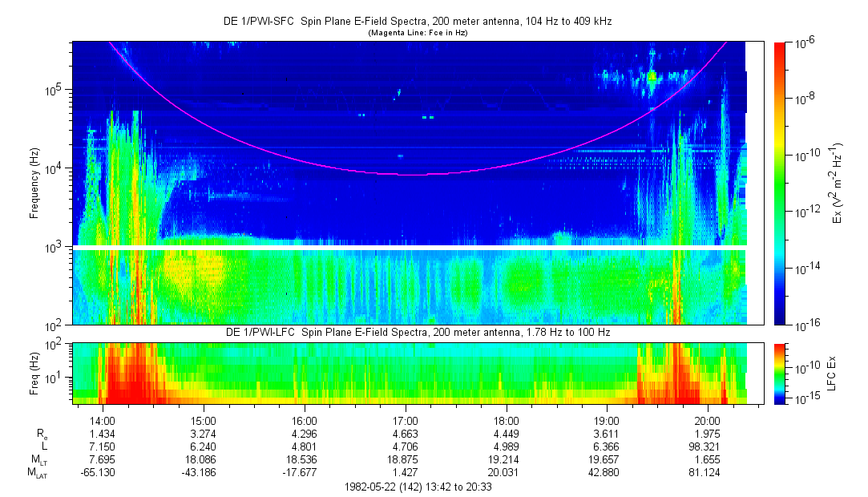Click the "Freq (Hz)" lower axis label
The image size is (868, 497).
coord(34,373)
